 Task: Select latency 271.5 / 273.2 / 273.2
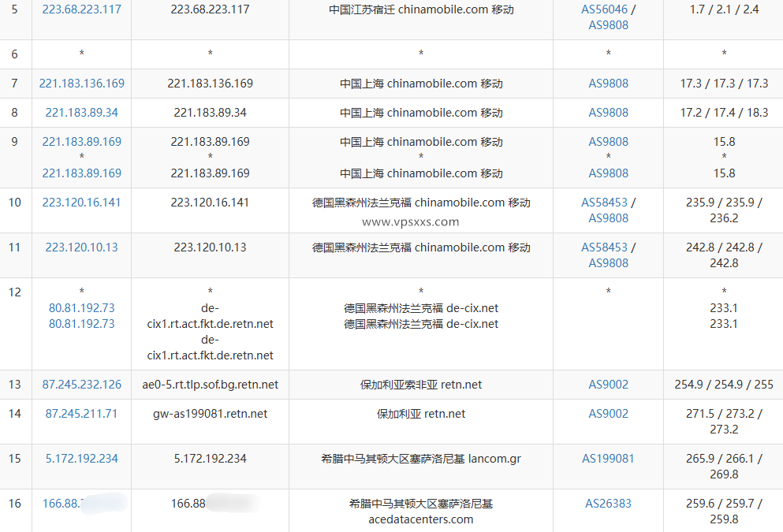click(x=724, y=422)
